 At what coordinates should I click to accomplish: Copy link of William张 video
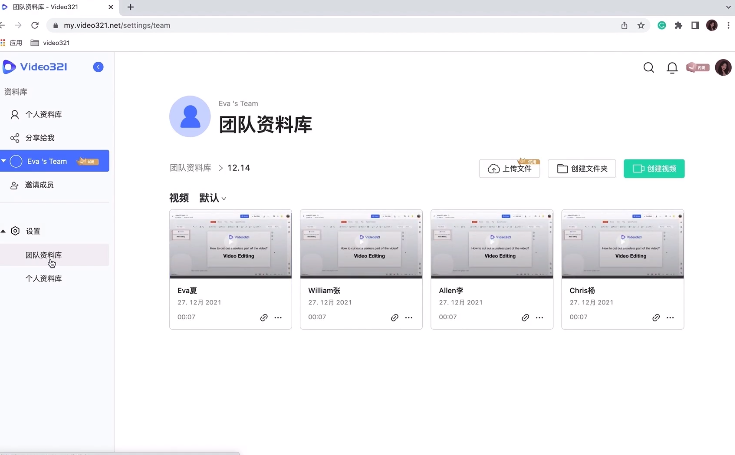(395, 317)
